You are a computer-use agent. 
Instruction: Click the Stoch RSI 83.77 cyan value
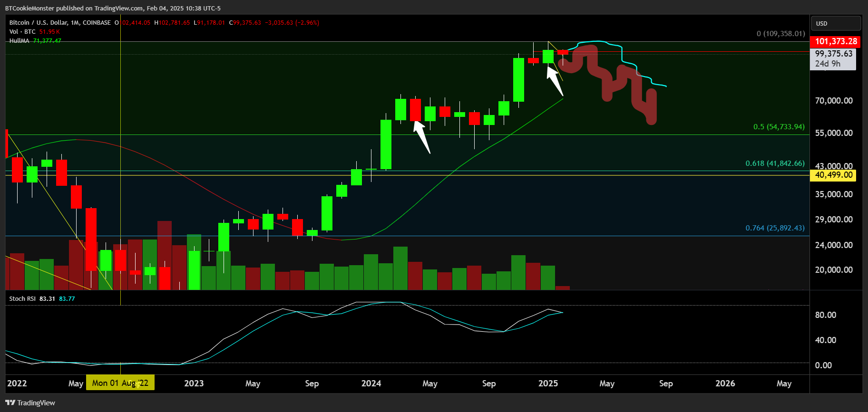67,298
